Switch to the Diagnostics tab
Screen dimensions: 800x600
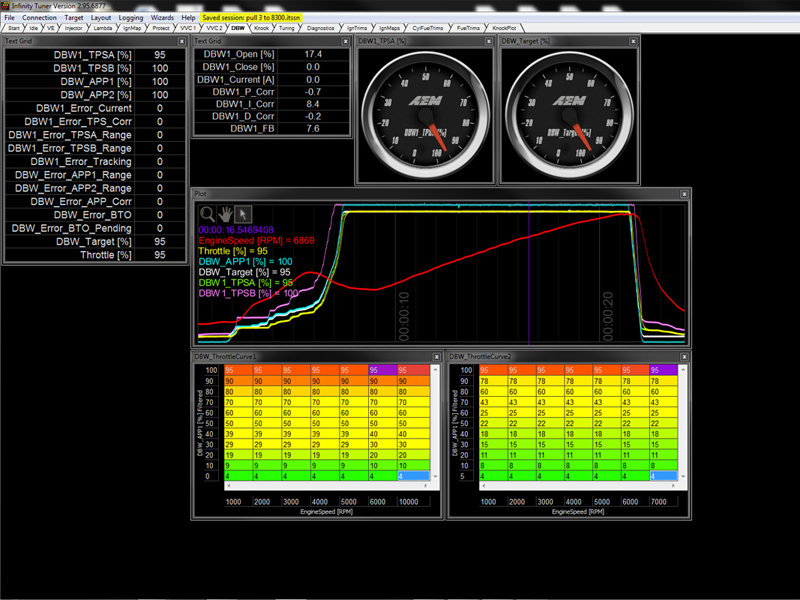pos(320,28)
